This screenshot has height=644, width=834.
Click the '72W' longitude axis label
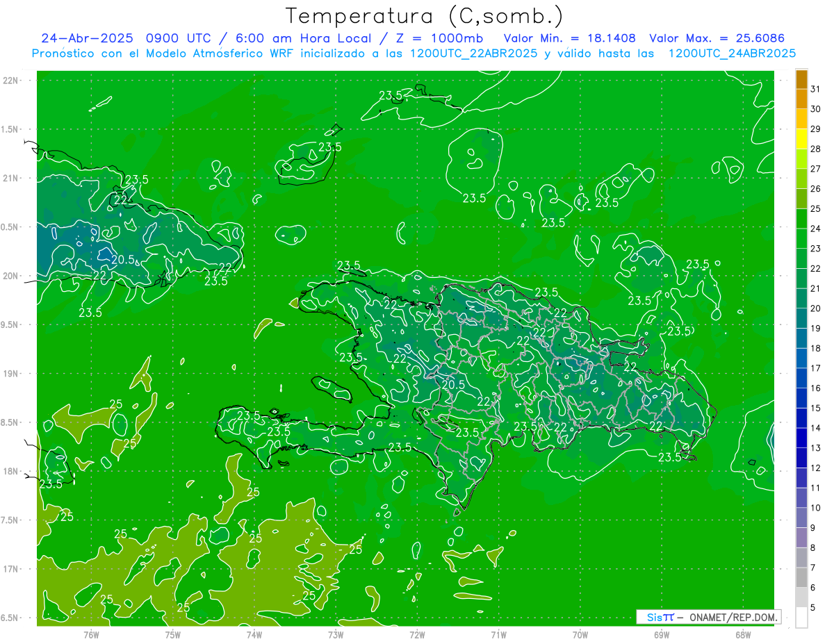click(x=417, y=635)
